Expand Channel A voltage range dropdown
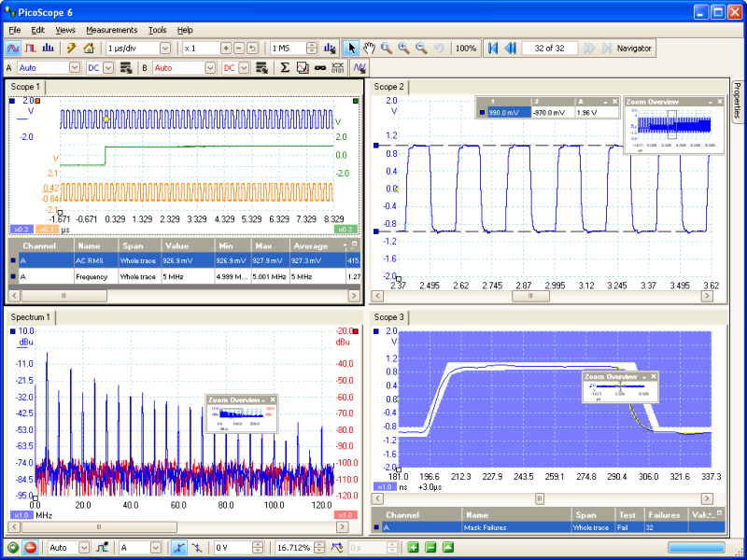747x560 pixels. [x=75, y=68]
